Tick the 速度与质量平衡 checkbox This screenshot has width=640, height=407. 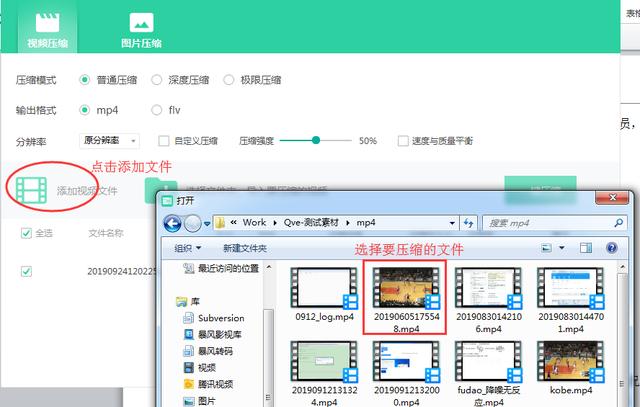[403, 141]
